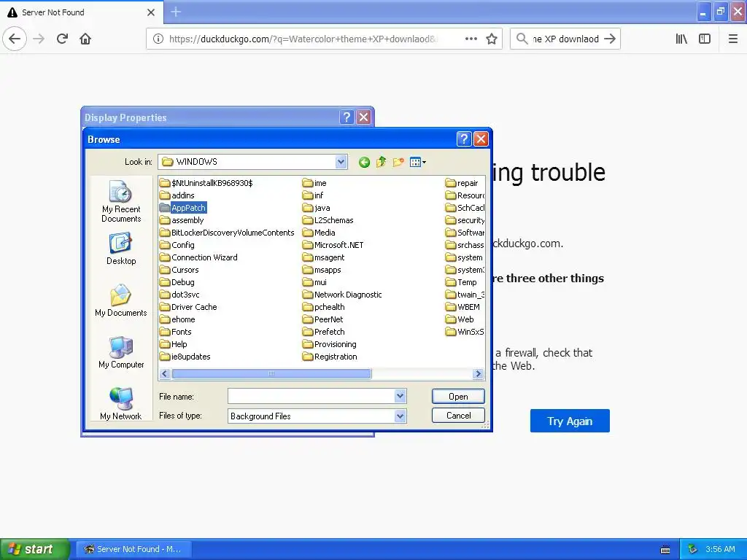Viewport: 747px width, 560px height.
Task: Click the system tray clock
Action: coord(720,549)
